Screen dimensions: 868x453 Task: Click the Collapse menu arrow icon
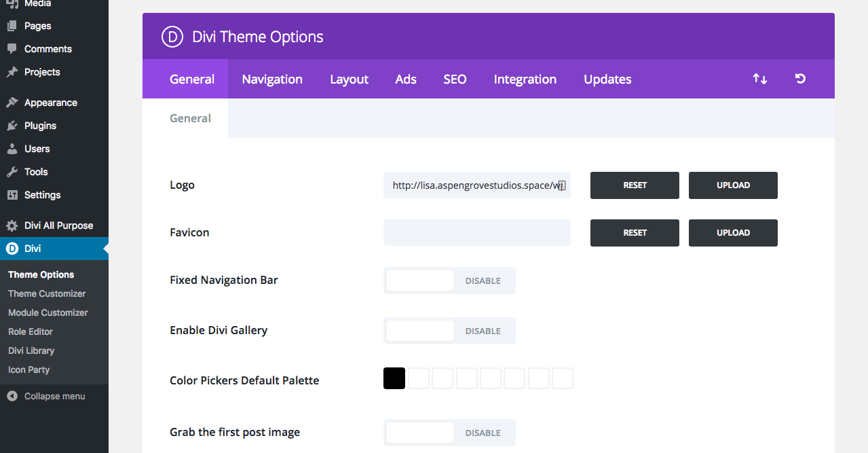pos(12,396)
